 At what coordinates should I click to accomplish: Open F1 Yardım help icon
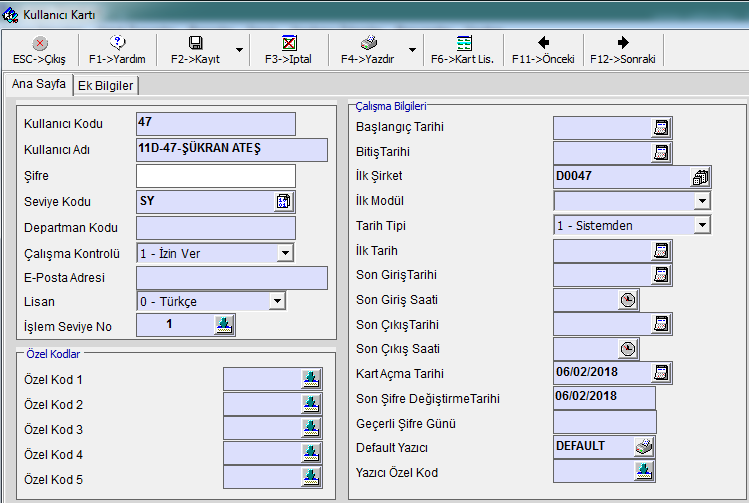(117, 44)
